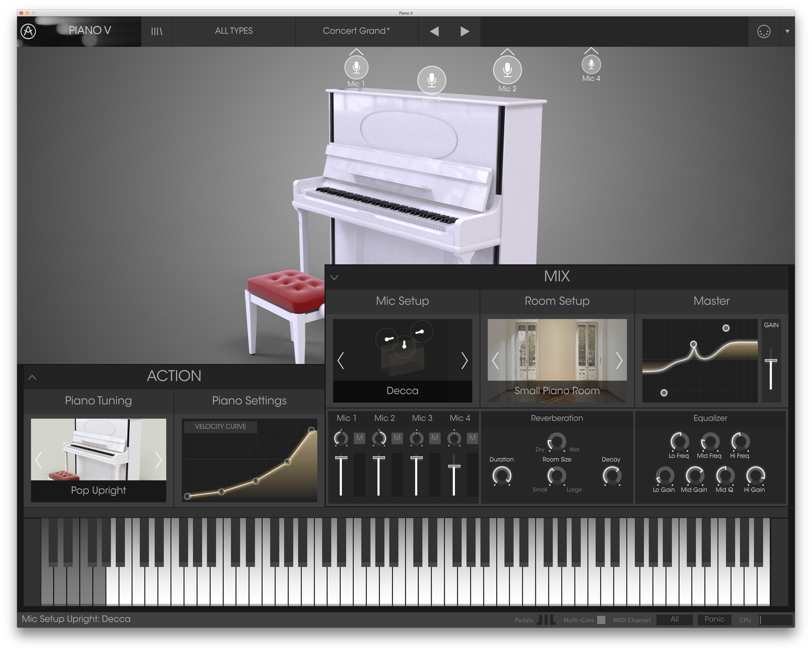Screen dimensions: 812x652
Task: Enable the Multi-Core checkbox
Action: [602, 619]
